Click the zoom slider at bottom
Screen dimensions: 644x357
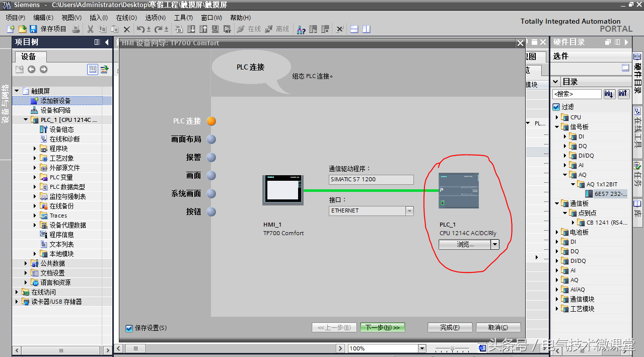point(452,348)
